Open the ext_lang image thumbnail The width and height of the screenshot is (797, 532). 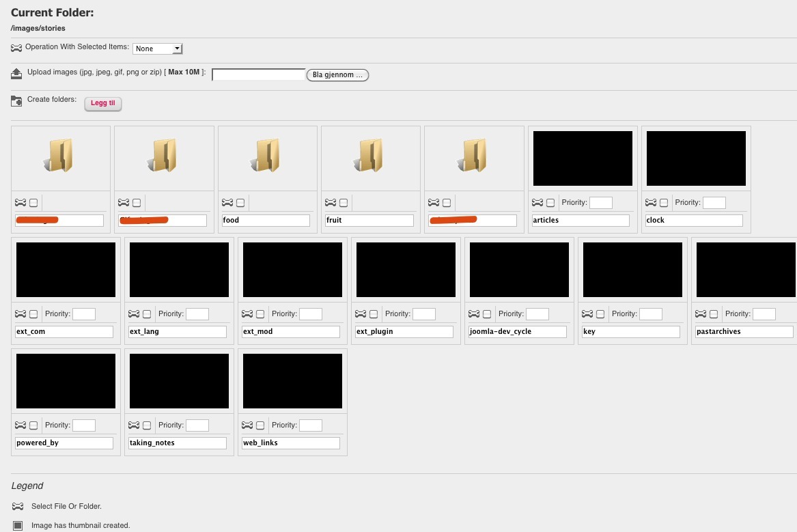pyautogui.click(x=179, y=270)
